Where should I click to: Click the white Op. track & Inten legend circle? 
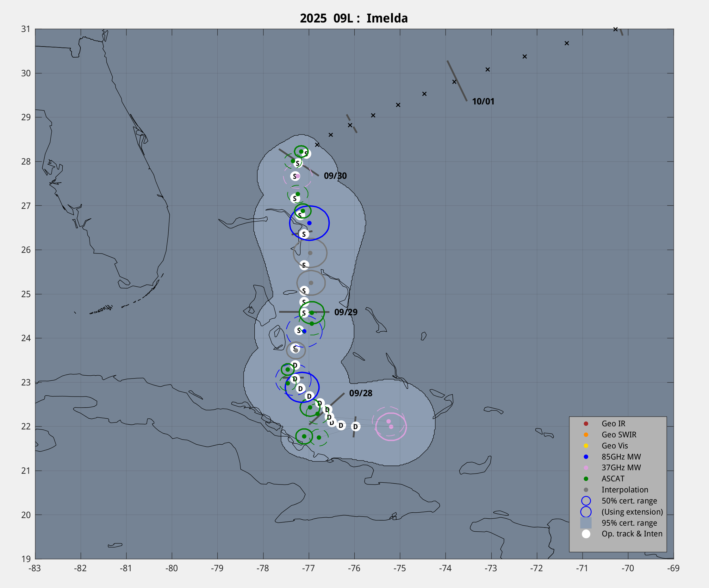(x=586, y=534)
